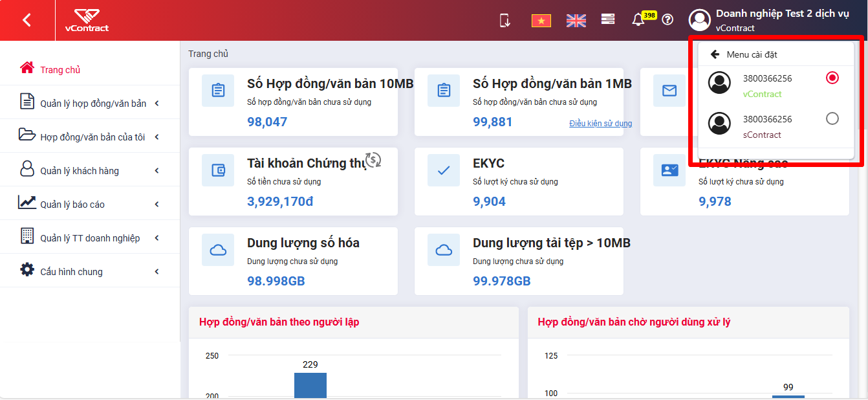Click the 98,047 unused contracts value

(267, 122)
